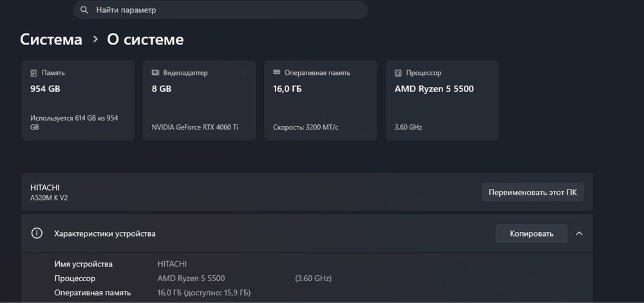Click the magnifier icon in the search box
Viewport: 644px width, 303px height.
click(x=84, y=10)
